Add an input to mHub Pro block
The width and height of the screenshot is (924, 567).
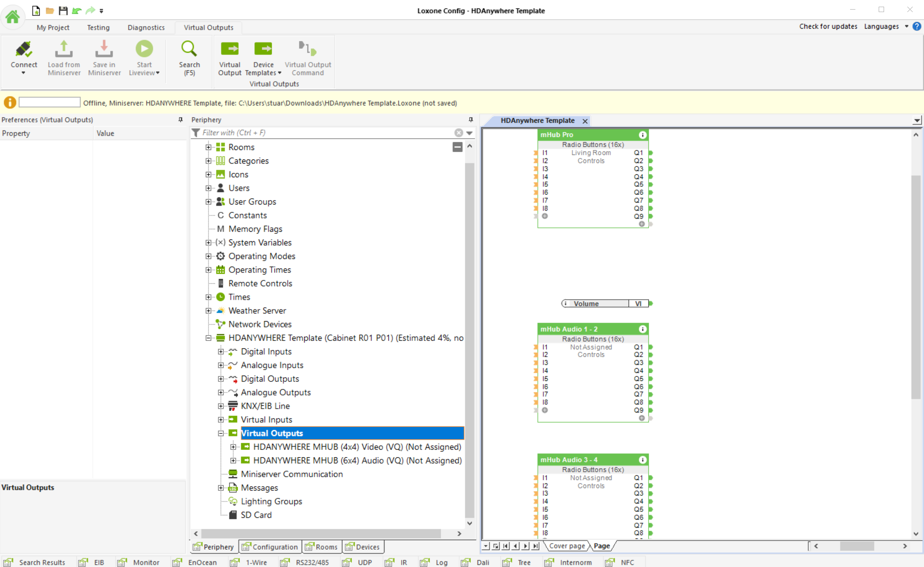544,216
